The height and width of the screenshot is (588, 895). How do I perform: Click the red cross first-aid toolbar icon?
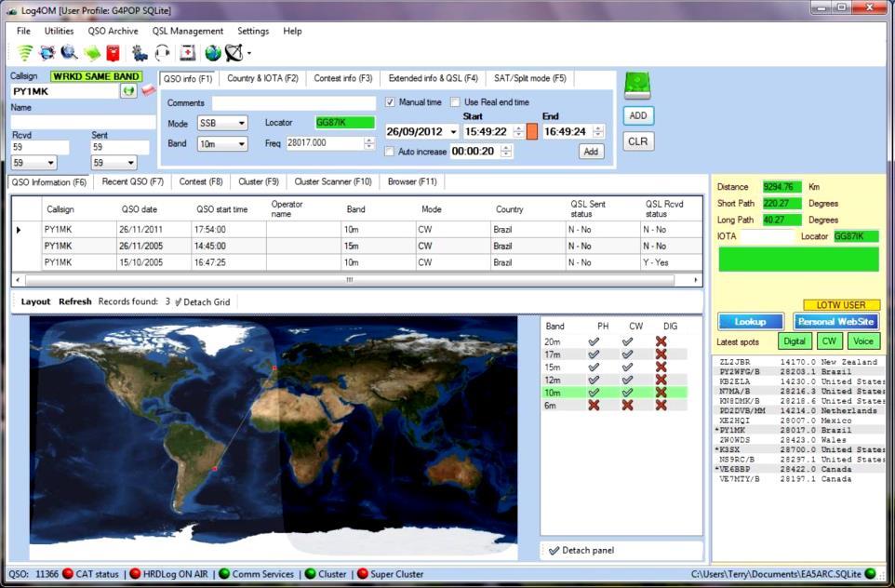pyautogui.click(x=188, y=53)
